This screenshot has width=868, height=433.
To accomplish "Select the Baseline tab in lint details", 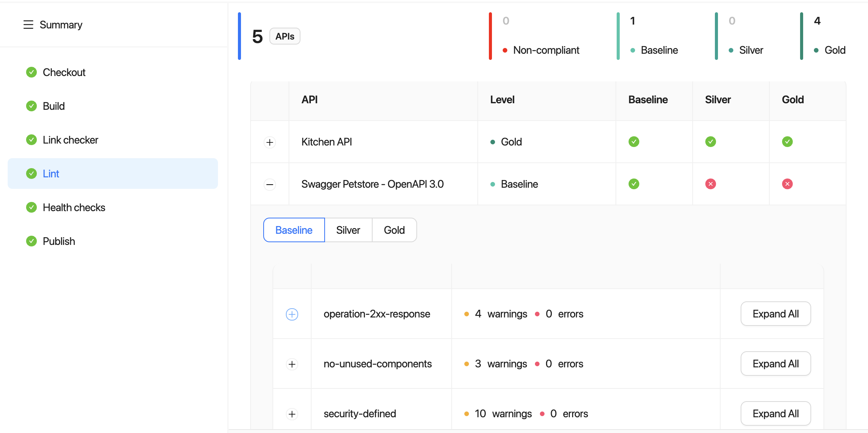I will [294, 230].
